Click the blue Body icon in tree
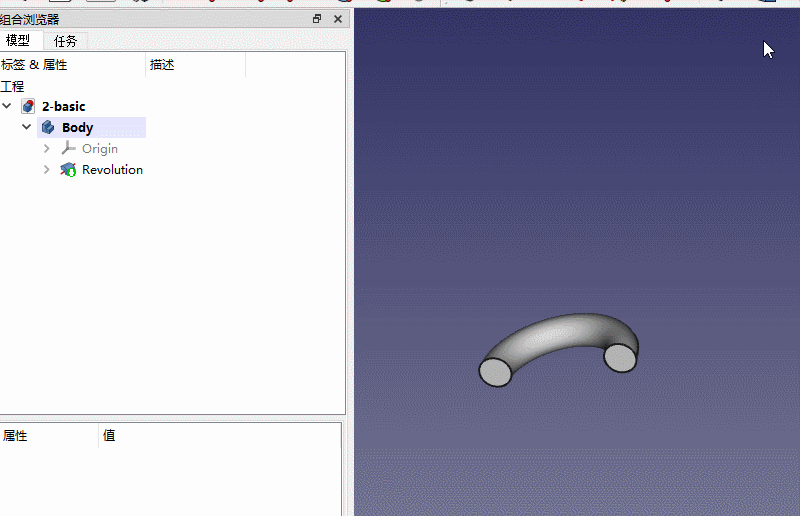 [48, 127]
